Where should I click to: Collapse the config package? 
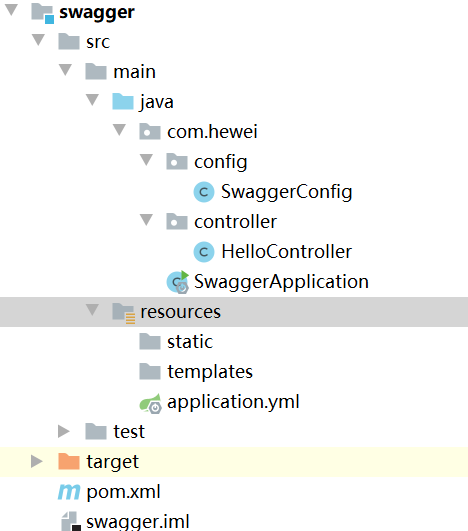click(x=146, y=160)
